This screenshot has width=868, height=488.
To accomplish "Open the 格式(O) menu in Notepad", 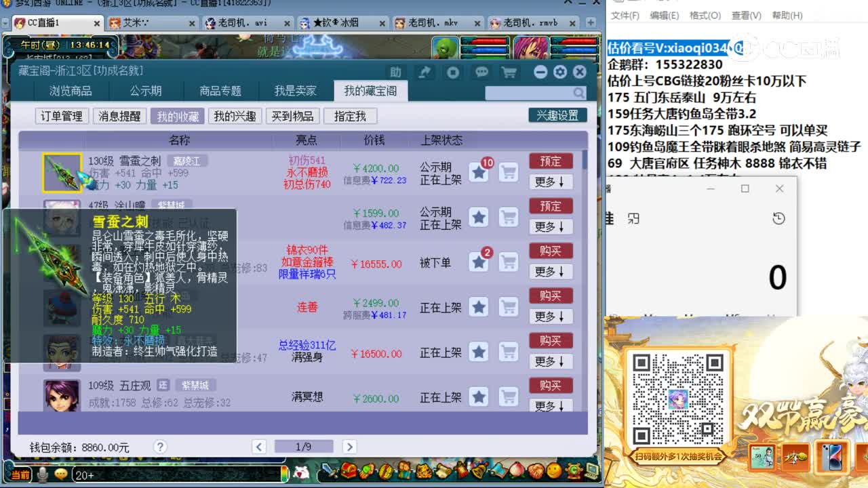I will coord(705,16).
